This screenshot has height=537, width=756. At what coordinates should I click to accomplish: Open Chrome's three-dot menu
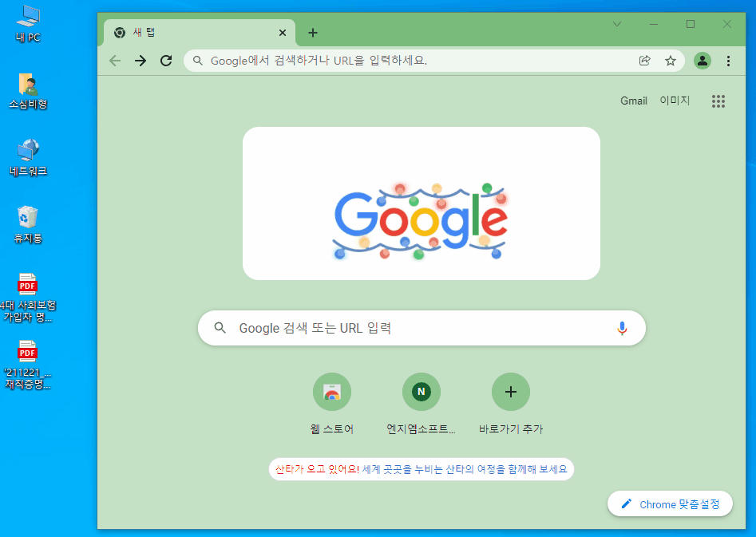728,61
